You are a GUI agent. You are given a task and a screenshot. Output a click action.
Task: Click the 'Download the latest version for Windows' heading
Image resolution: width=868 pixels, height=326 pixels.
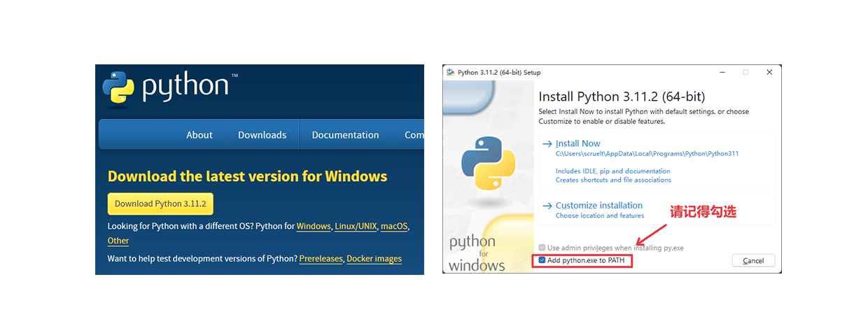[247, 176]
